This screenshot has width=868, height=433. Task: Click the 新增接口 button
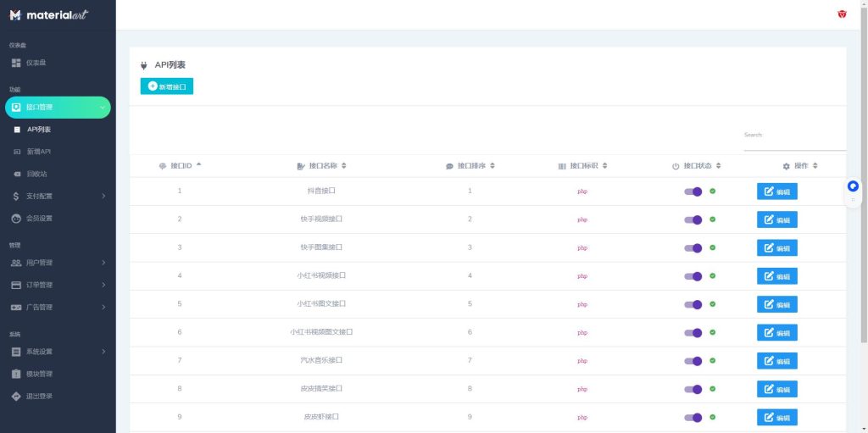(x=167, y=86)
